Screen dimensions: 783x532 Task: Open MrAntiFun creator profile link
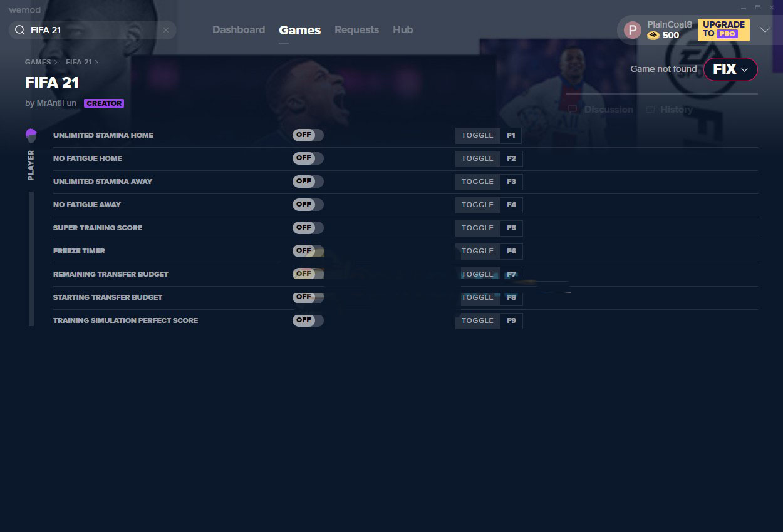pyautogui.click(x=56, y=103)
